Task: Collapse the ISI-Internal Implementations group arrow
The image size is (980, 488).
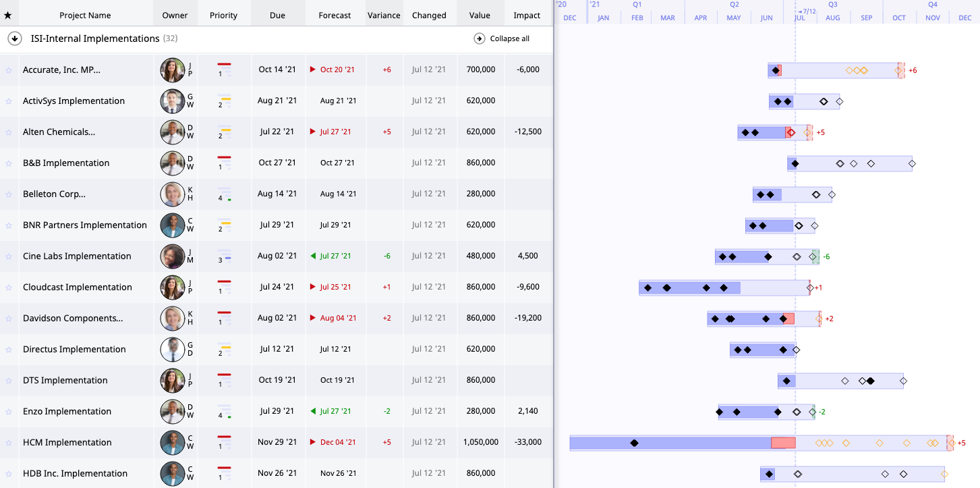Action: coord(13,38)
